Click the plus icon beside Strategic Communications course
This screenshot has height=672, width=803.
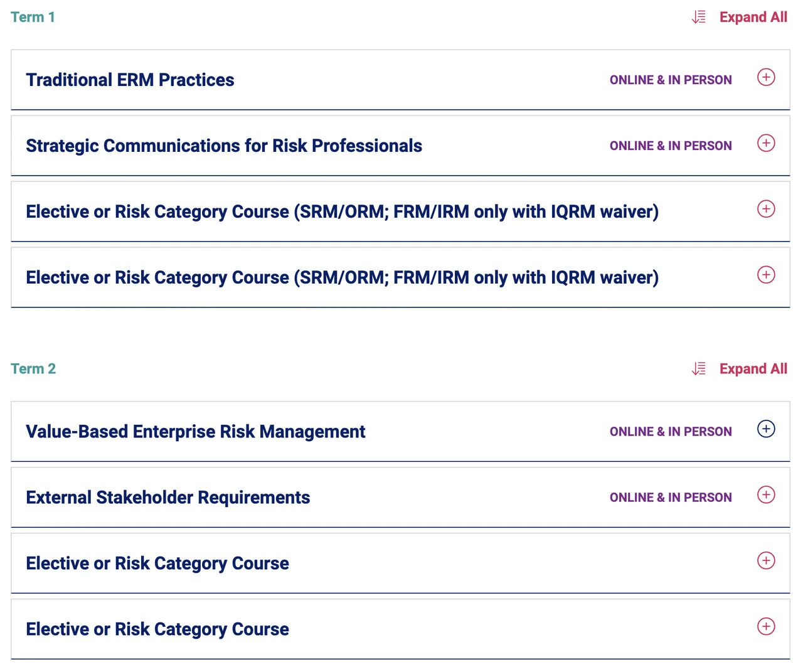(x=766, y=143)
